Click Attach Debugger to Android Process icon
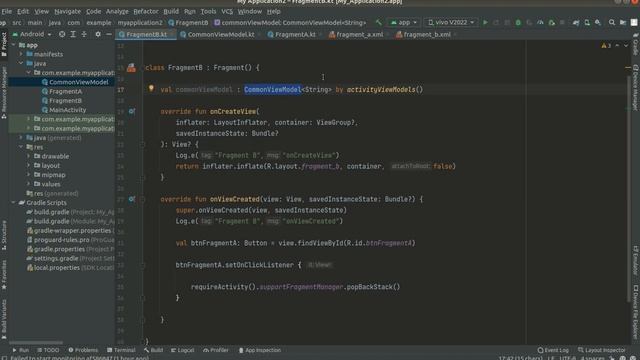640x360 pixels. point(552,22)
